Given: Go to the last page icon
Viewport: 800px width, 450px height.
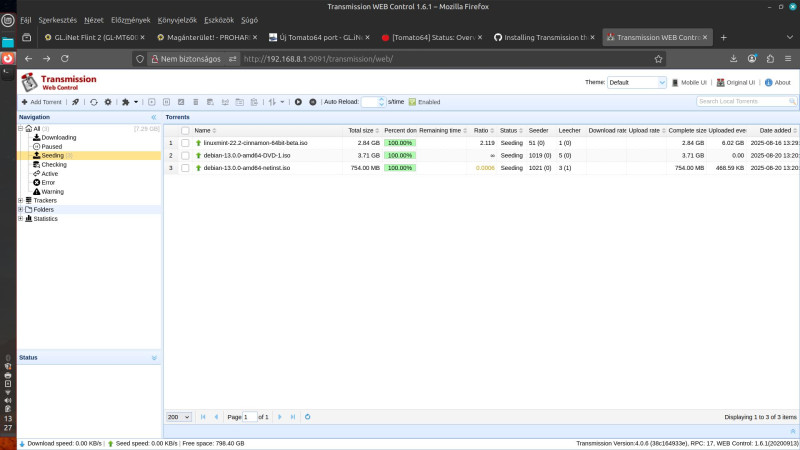Looking at the screenshot, I should tap(293, 417).
